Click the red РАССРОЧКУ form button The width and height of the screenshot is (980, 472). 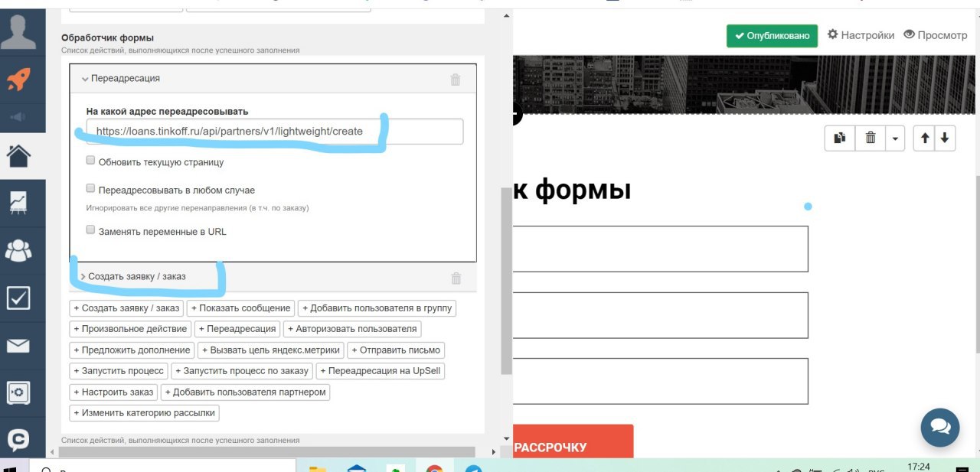coord(573,441)
